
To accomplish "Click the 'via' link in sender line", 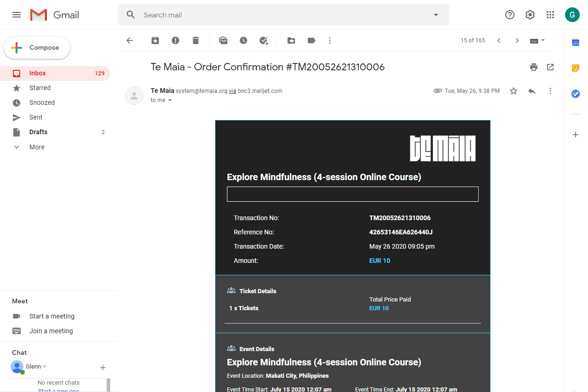I will click(232, 91).
